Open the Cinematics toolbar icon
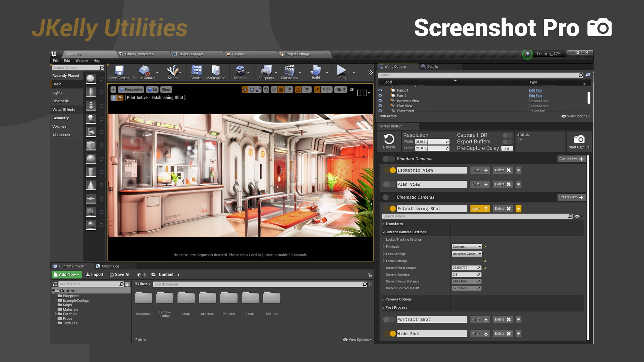Image resolution: width=644 pixels, height=362 pixels. (x=289, y=71)
